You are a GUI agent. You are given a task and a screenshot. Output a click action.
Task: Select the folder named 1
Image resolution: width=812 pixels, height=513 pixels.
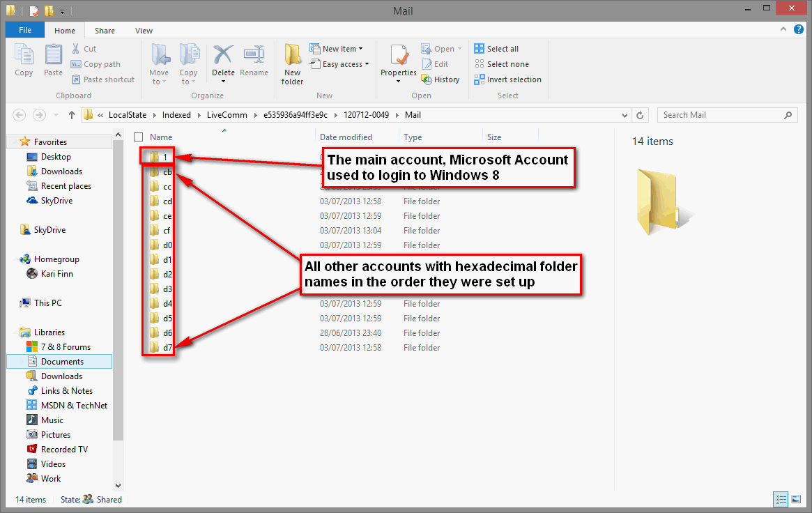158,157
